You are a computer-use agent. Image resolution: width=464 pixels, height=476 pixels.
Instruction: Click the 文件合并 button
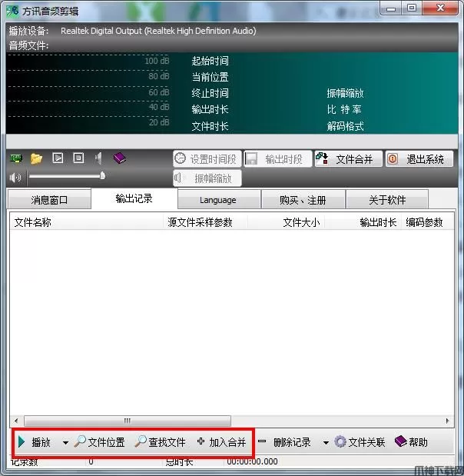(x=349, y=158)
